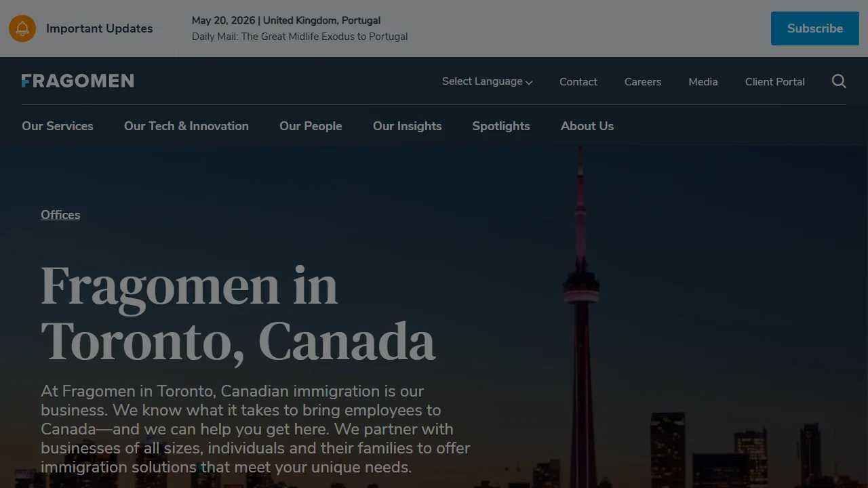Open the About Us menu

pyautogui.click(x=587, y=126)
